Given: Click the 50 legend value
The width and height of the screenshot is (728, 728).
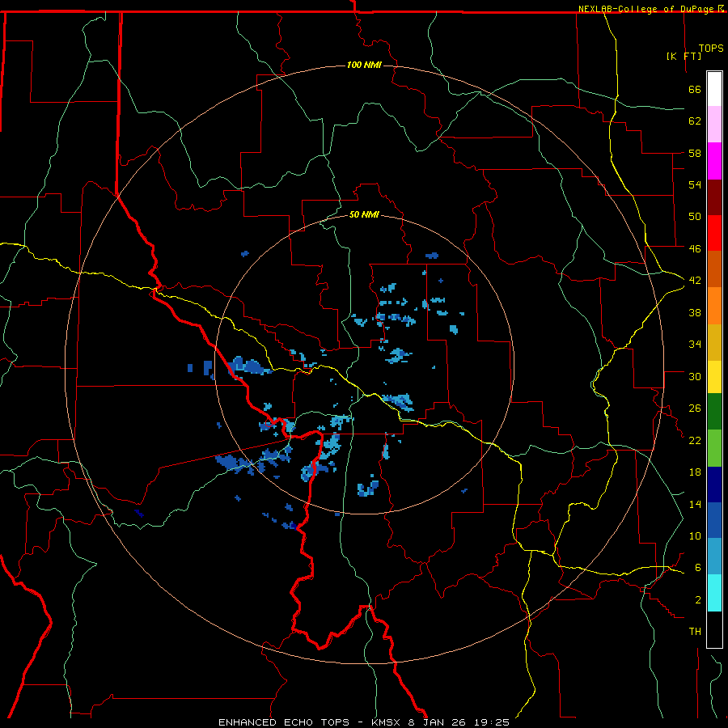Looking at the screenshot, I should 695,217.
